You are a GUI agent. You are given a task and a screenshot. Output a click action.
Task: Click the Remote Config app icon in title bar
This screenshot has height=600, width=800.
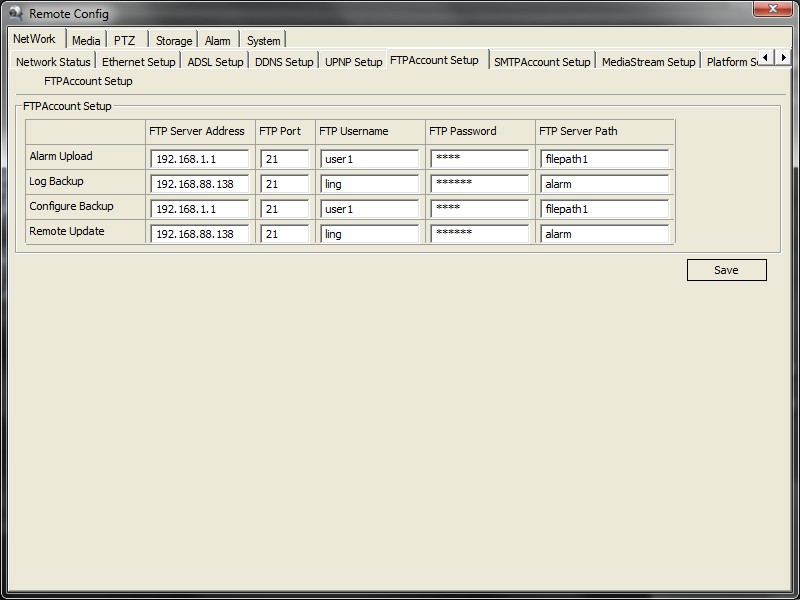[15, 13]
